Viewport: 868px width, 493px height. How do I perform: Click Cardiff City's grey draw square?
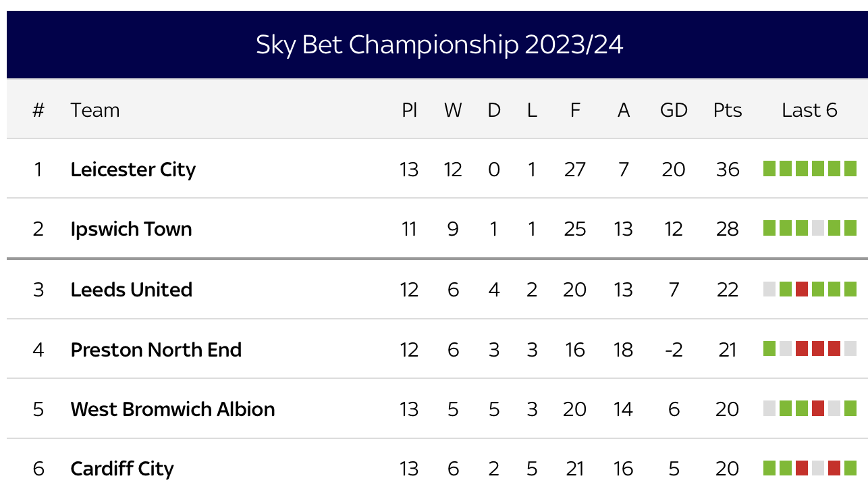(818, 468)
